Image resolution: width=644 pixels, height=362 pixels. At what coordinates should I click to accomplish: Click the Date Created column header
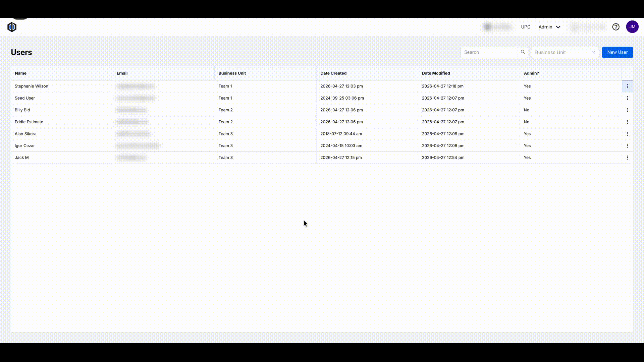(333, 73)
